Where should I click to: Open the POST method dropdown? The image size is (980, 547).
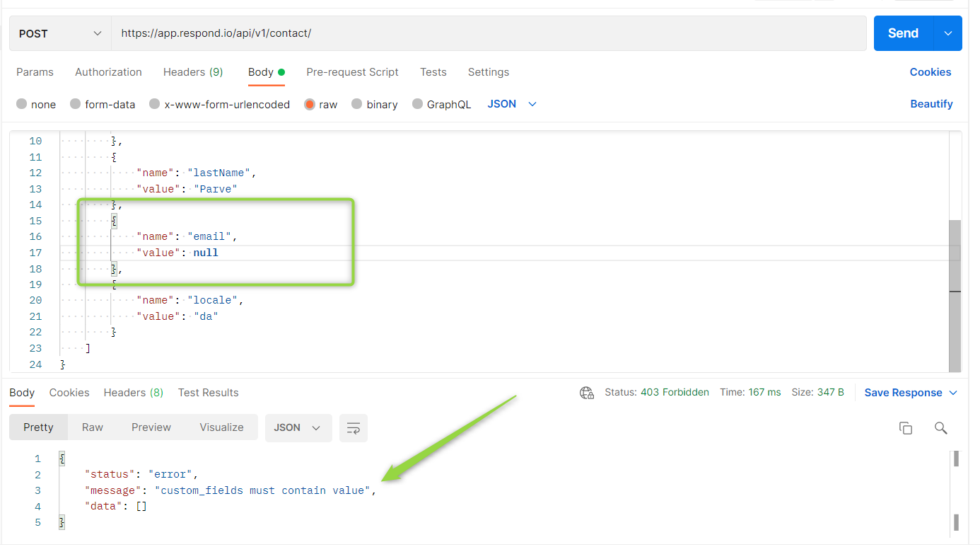tap(60, 33)
